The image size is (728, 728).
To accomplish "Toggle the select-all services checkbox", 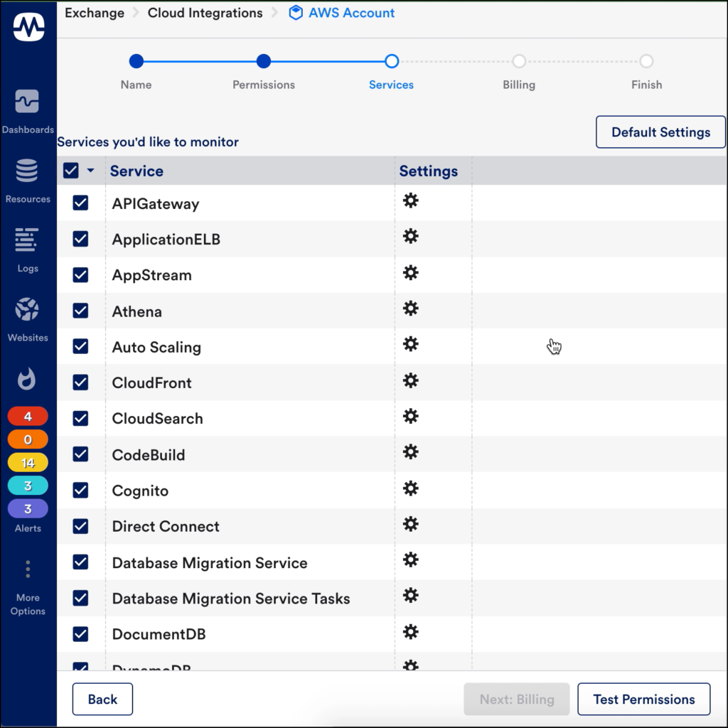I will 70,171.
